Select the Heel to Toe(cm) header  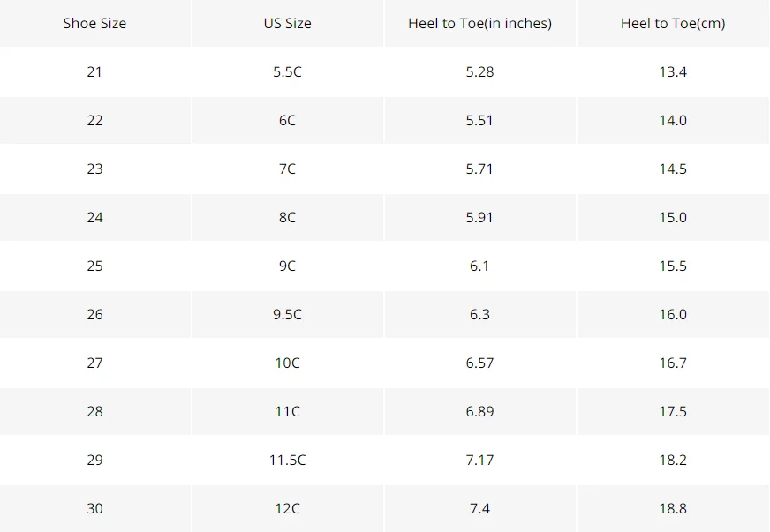(673, 23)
